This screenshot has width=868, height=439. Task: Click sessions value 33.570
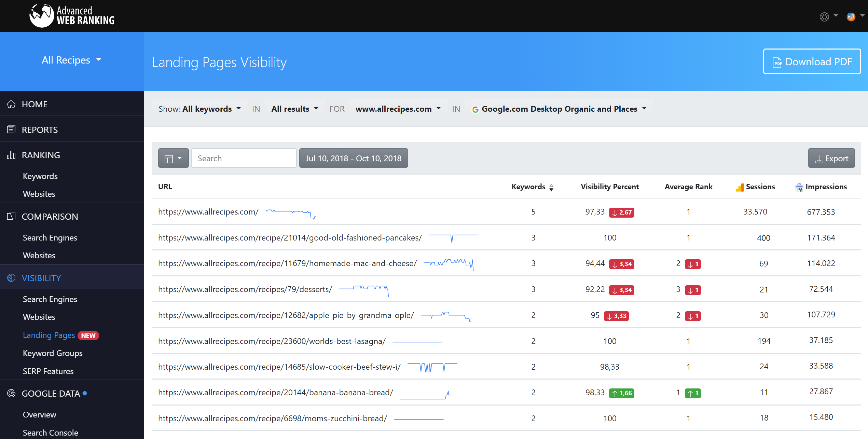click(755, 212)
